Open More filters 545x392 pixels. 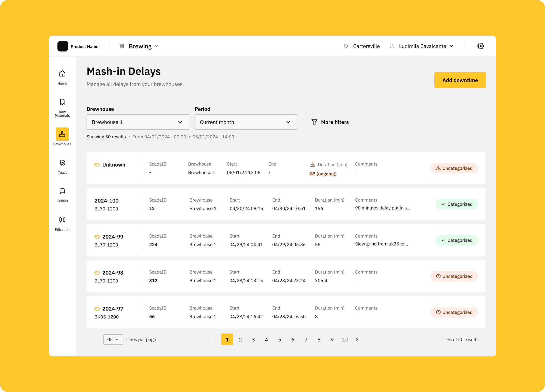pyautogui.click(x=330, y=122)
